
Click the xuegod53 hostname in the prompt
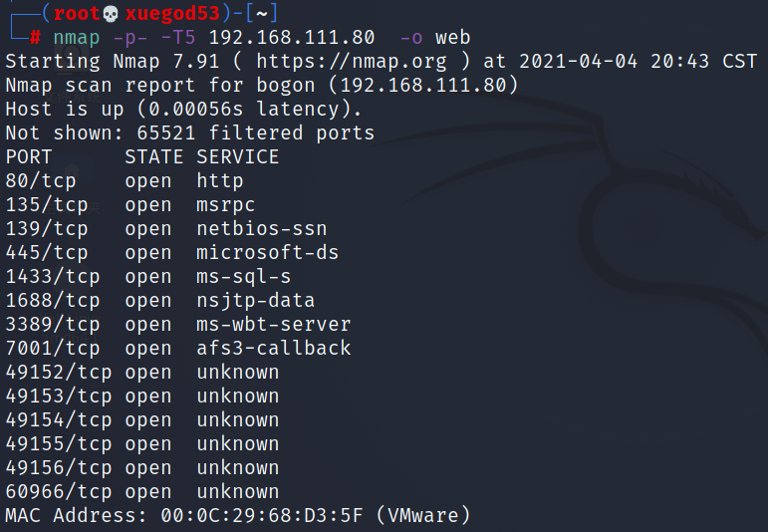tap(172, 14)
